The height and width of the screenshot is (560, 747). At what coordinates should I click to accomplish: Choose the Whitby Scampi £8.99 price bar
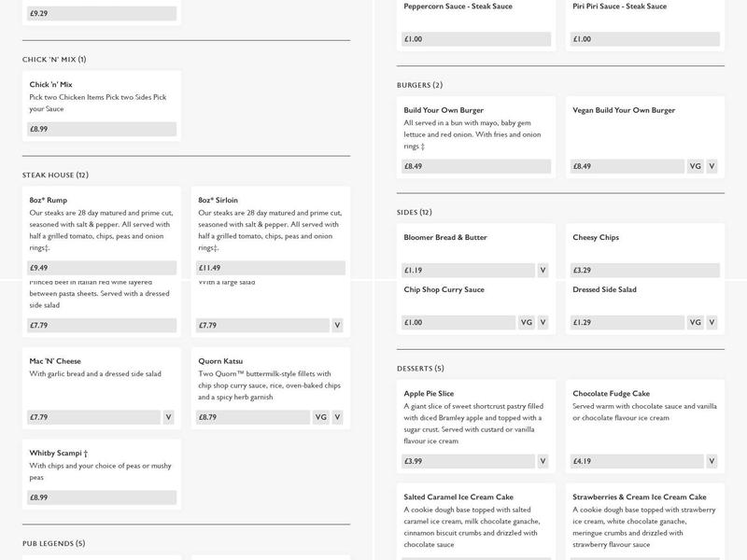click(103, 497)
